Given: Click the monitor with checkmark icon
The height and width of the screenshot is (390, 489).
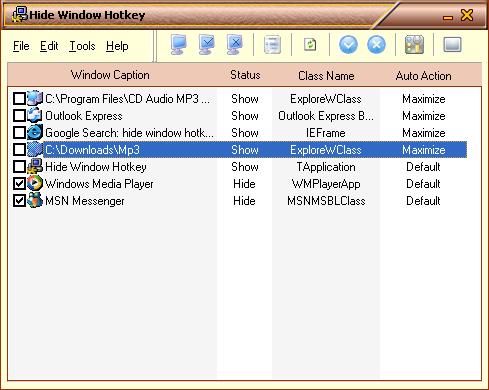Looking at the screenshot, I should pyautogui.click(x=207, y=44).
